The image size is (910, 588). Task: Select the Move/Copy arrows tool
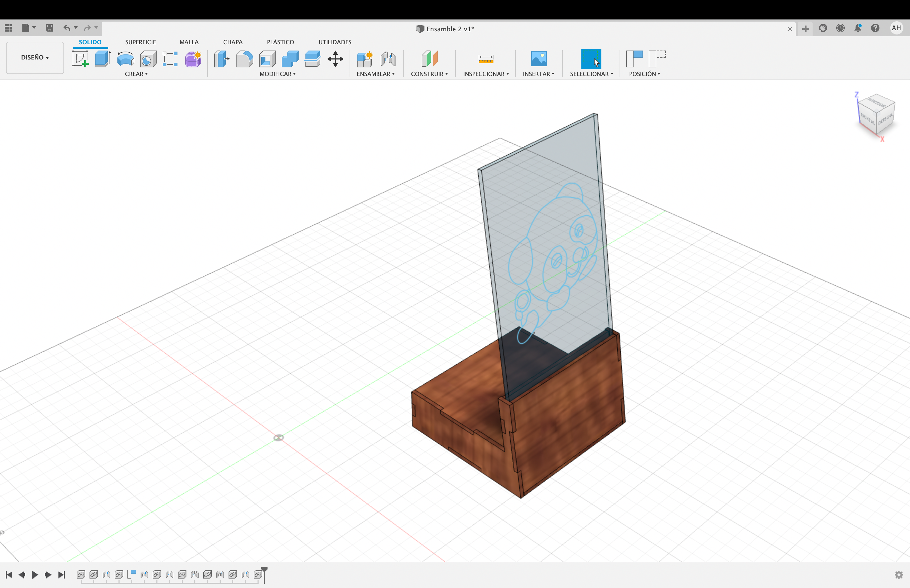click(x=335, y=59)
